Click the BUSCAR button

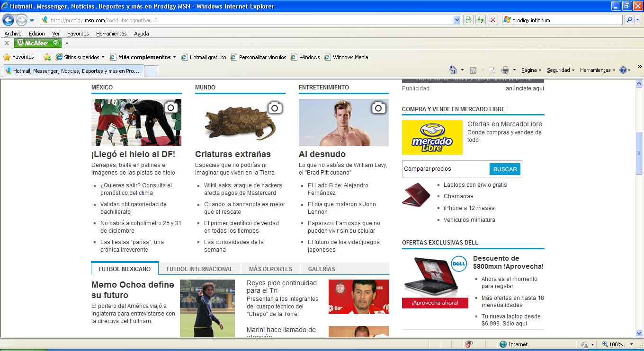505,169
